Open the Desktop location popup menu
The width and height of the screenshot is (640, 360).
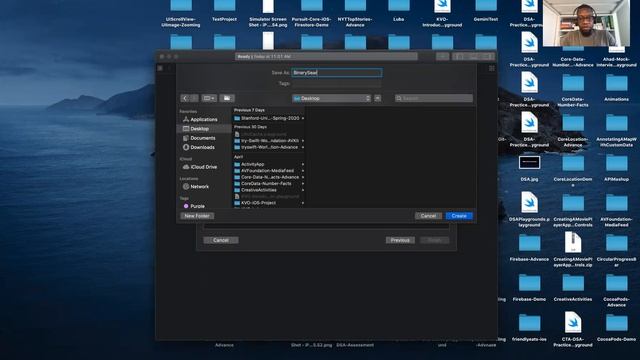(x=331, y=98)
